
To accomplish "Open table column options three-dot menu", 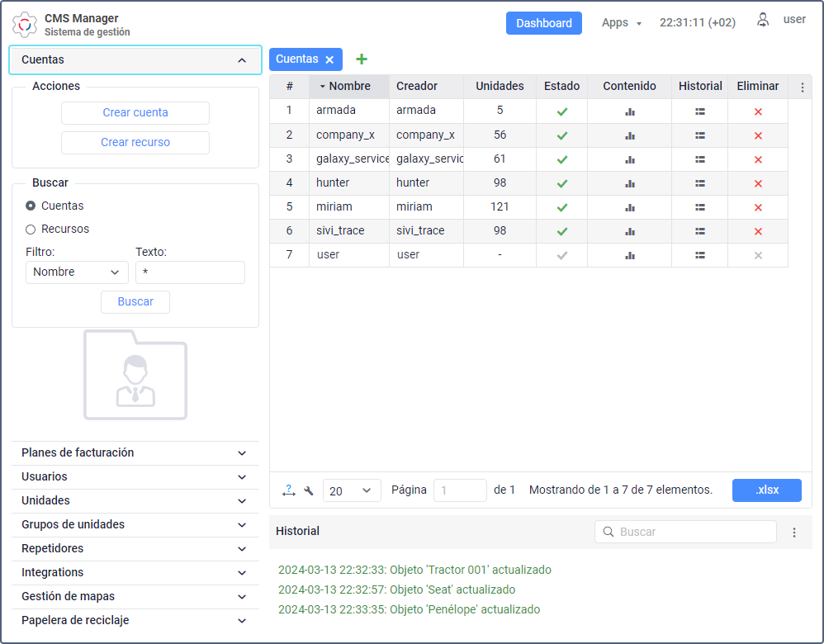I will (802, 87).
